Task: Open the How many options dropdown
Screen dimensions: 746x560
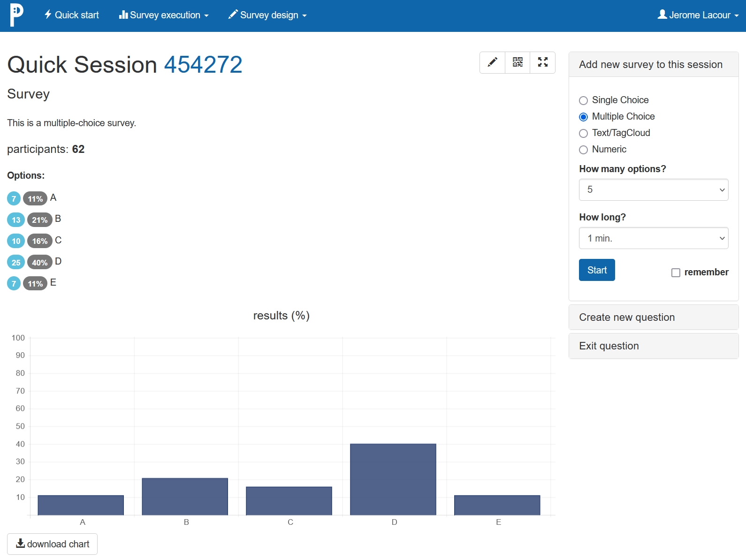Action: tap(653, 189)
